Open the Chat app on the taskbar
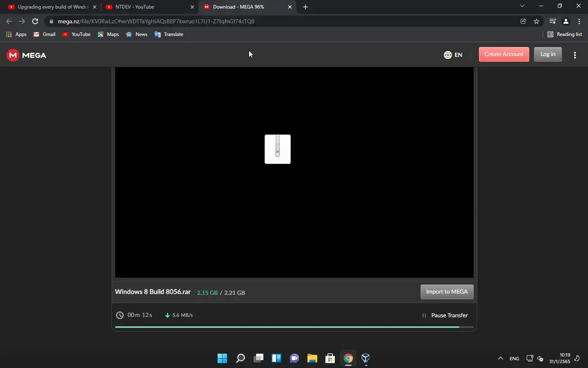 [294, 359]
